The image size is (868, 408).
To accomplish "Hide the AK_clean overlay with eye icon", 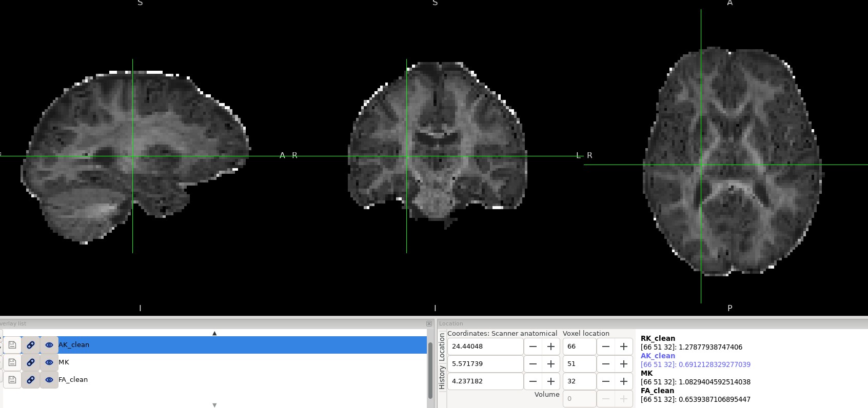I will click(x=49, y=345).
